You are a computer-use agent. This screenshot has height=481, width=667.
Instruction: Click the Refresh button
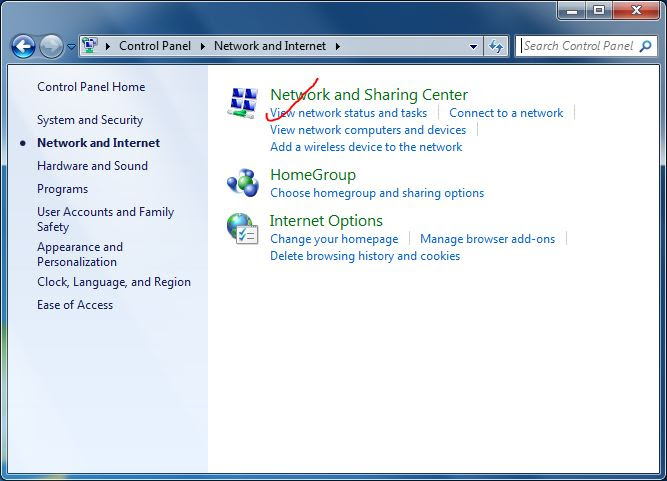pos(496,46)
